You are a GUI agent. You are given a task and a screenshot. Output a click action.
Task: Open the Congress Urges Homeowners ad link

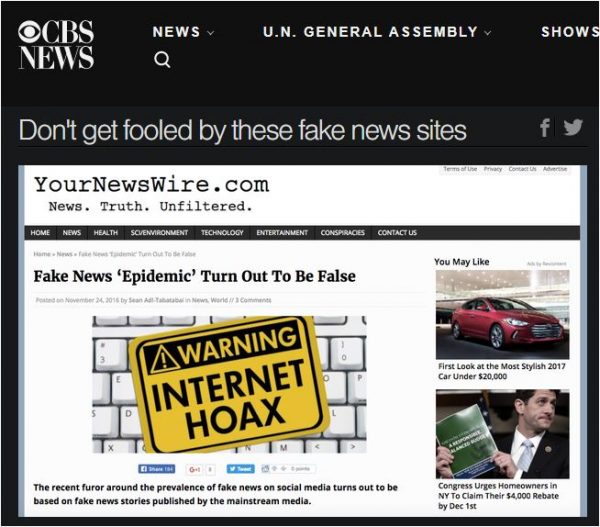tap(498, 496)
